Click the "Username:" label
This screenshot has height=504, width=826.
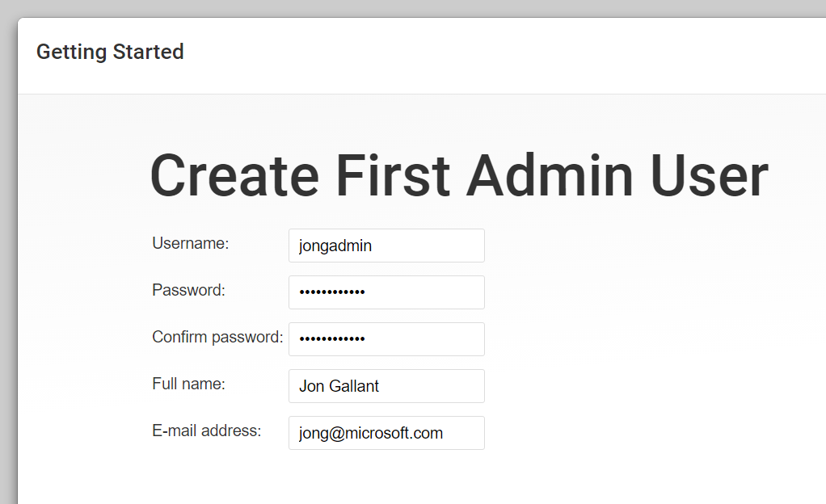[191, 243]
